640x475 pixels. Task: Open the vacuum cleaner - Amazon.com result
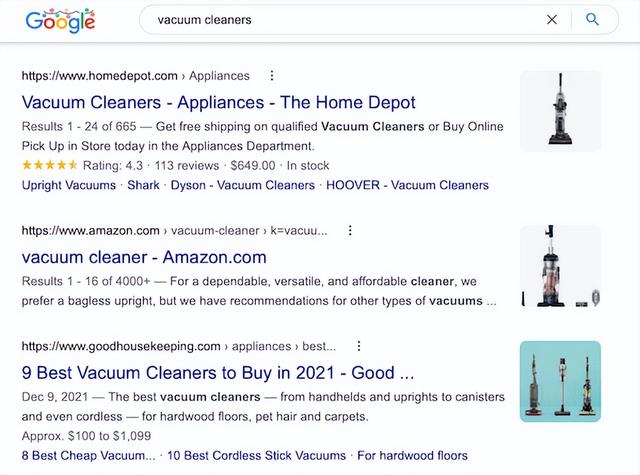(144, 257)
